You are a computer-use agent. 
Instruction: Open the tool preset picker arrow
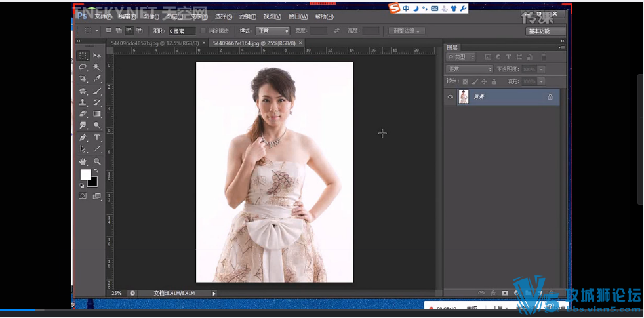point(97,31)
